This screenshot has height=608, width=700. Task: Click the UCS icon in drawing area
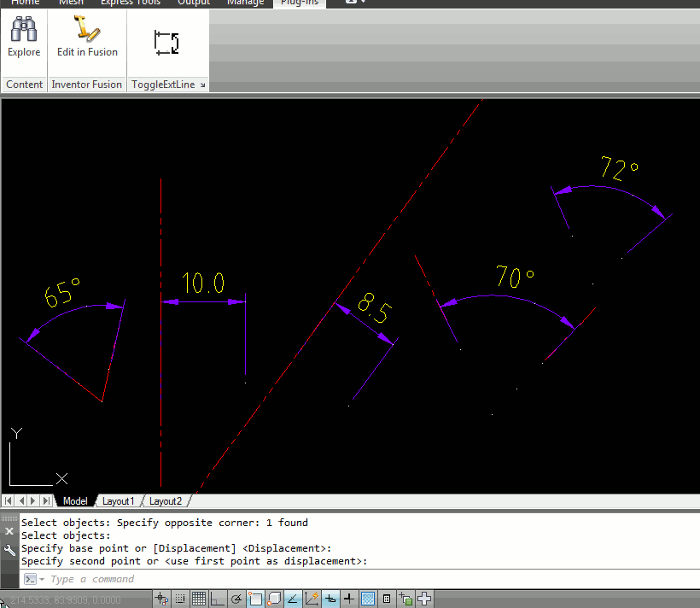[x=38, y=457]
